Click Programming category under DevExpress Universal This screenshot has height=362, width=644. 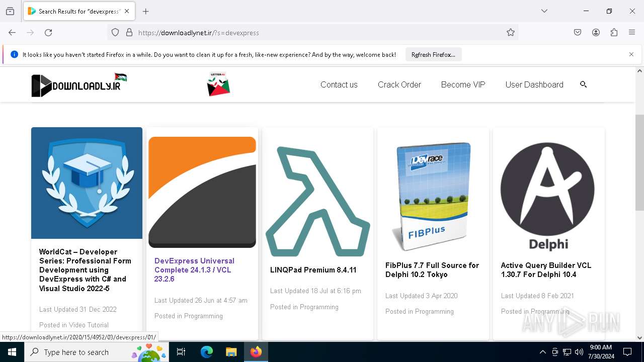click(x=203, y=316)
